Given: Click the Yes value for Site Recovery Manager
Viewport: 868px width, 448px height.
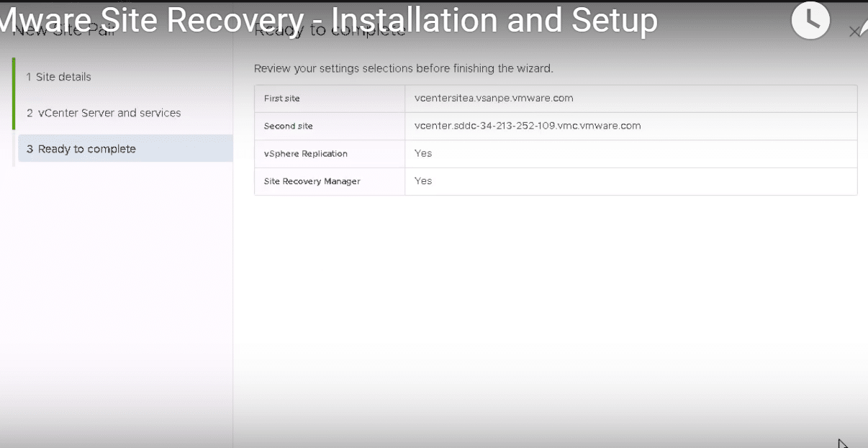Looking at the screenshot, I should [x=423, y=180].
